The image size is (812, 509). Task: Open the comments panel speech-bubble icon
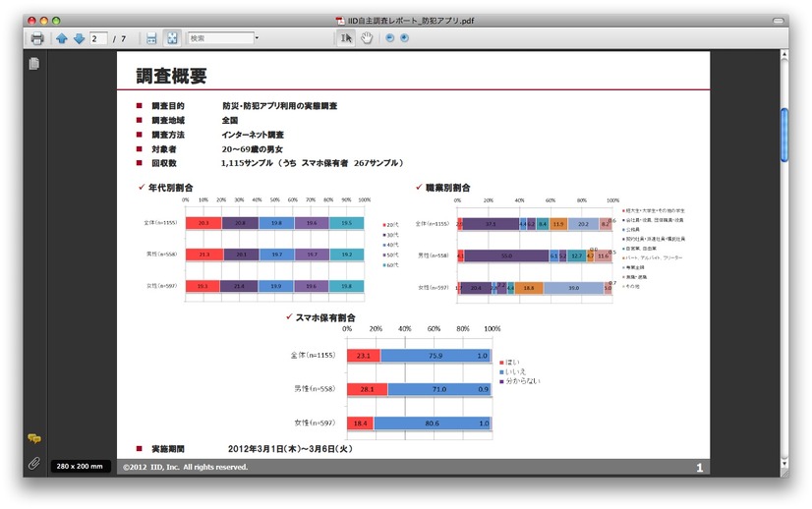(x=34, y=439)
